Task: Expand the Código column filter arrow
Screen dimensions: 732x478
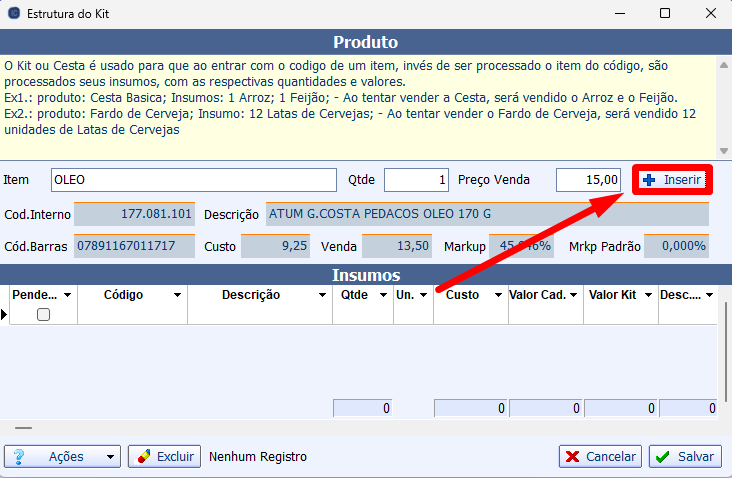Action: click(177, 296)
